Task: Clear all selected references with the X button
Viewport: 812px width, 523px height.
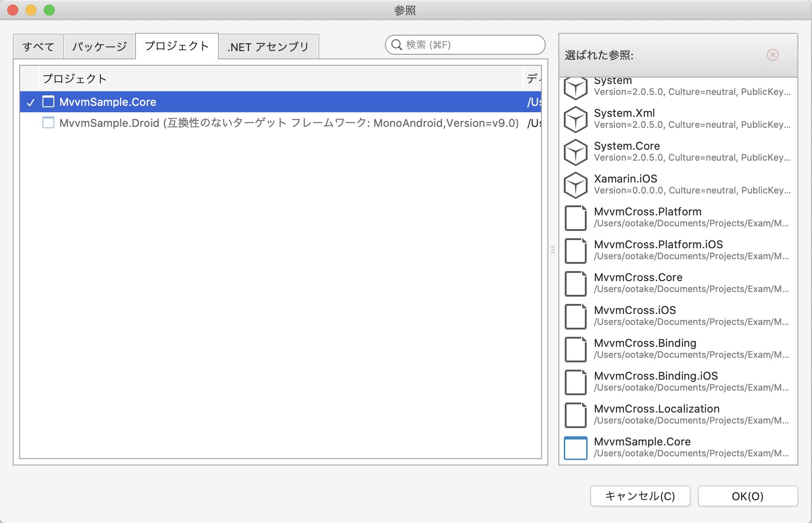Action: 772,55
